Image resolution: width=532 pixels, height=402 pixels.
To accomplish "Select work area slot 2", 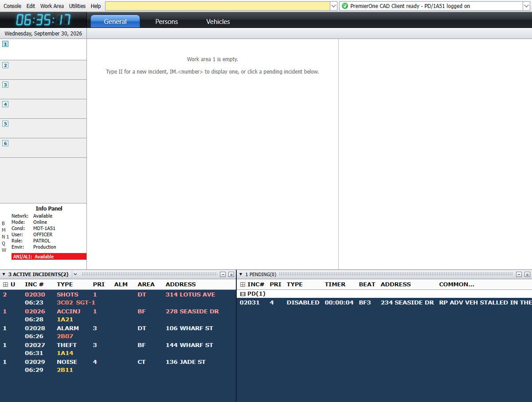I will pos(43,70).
